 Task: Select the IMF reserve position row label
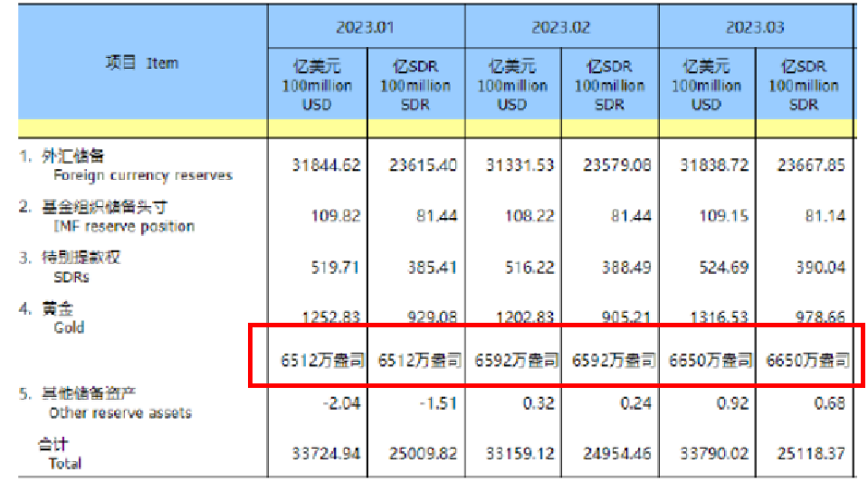click(124, 226)
